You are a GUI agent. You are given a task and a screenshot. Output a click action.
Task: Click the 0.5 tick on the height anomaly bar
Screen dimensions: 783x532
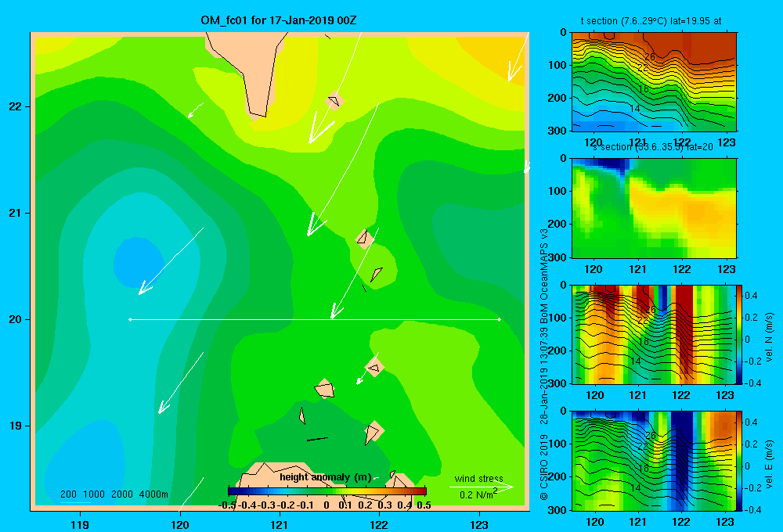click(424, 505)
